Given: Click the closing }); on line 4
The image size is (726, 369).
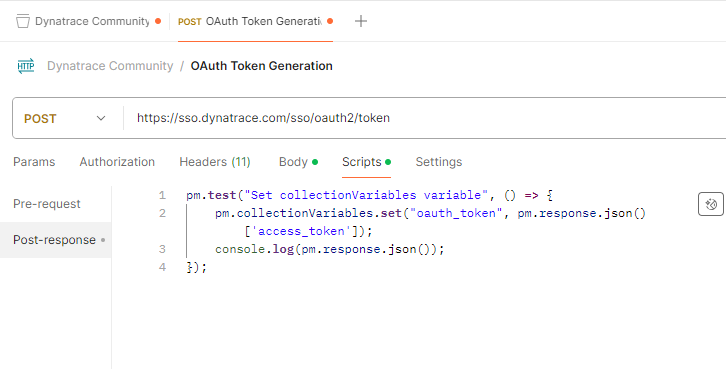Looking at the screenshot, I should click(x=196, y=268).
